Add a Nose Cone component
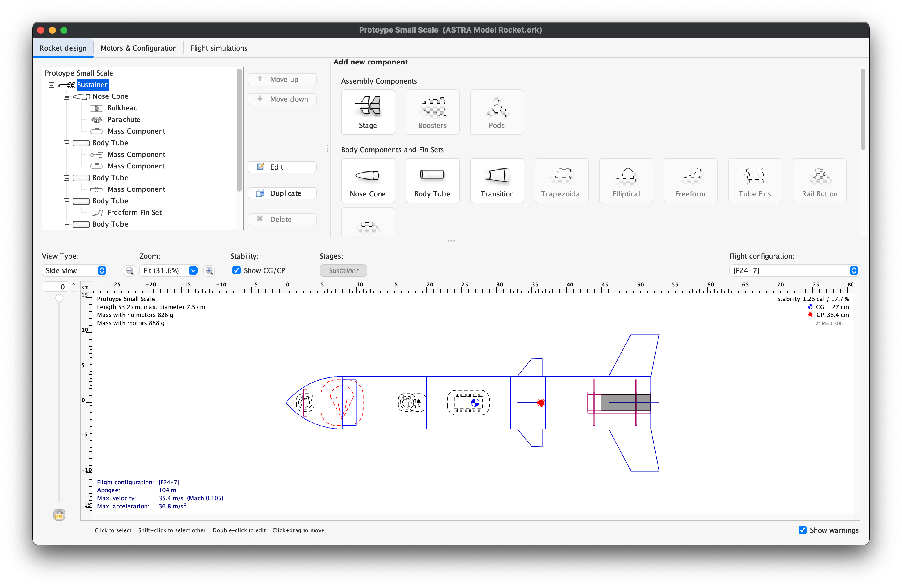The width and height of the screenshot is (902, 588). click(x=368, y=181)
